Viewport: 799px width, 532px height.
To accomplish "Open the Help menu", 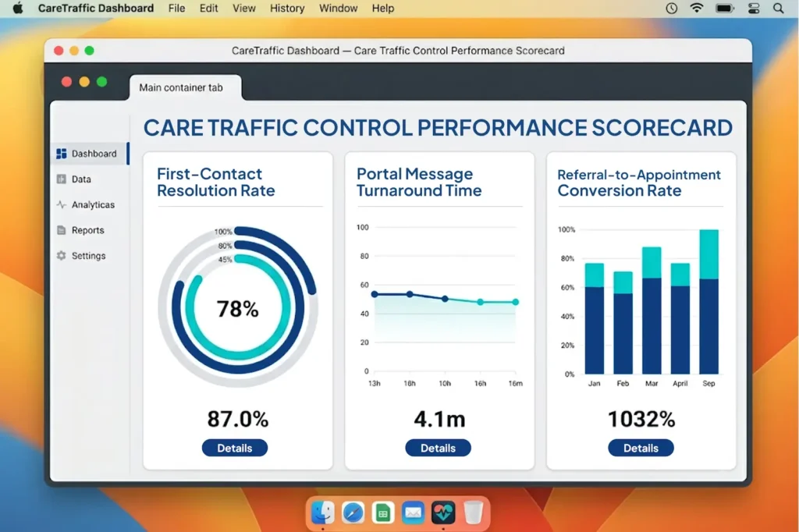I will [382, 8].
